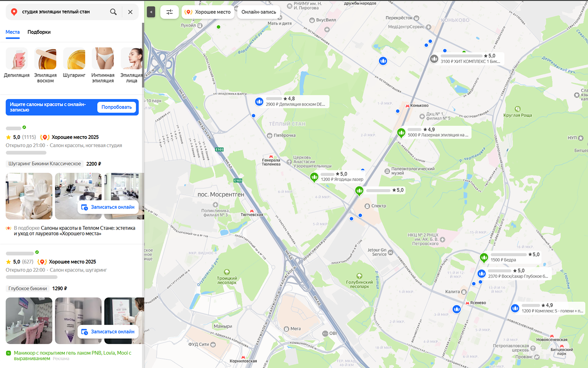Click the search magnifier icon
The image size is (588, 368).
click(113, 12)
